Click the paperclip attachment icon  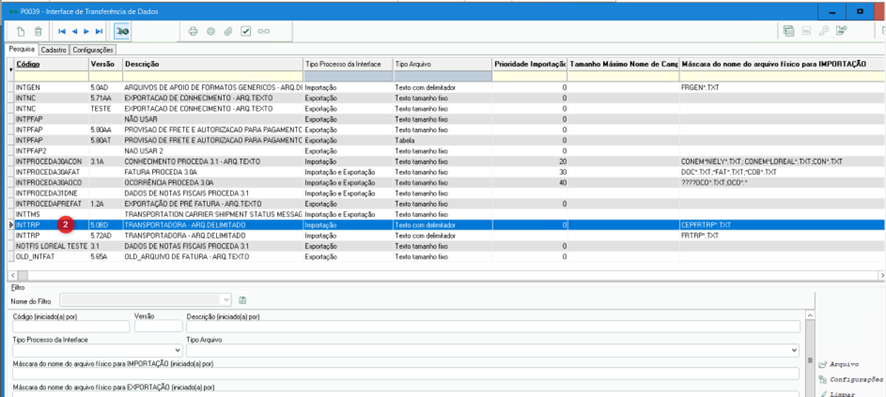[x=228, y=32]
